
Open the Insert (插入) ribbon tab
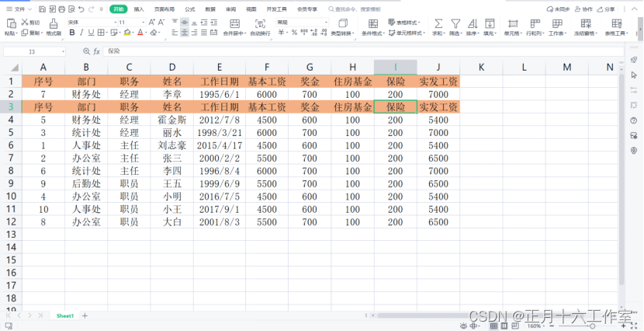click(139, 9)
